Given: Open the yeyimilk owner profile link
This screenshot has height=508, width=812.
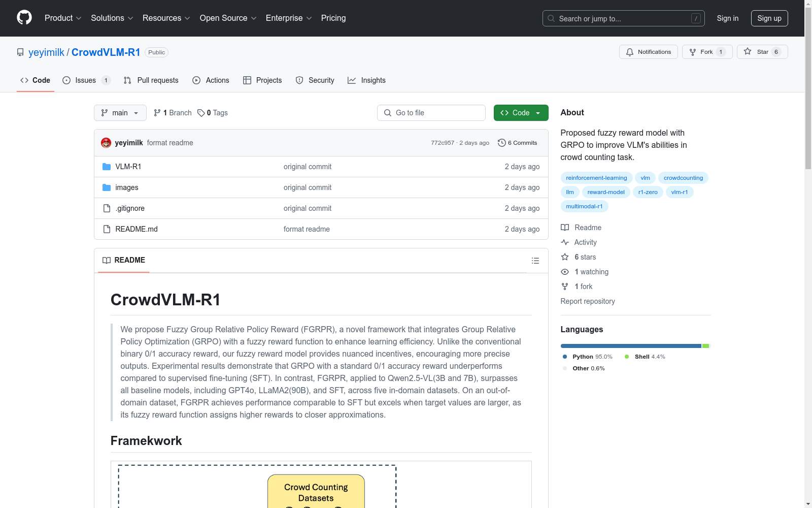Looking at the screenshot, I should point(46,52).
